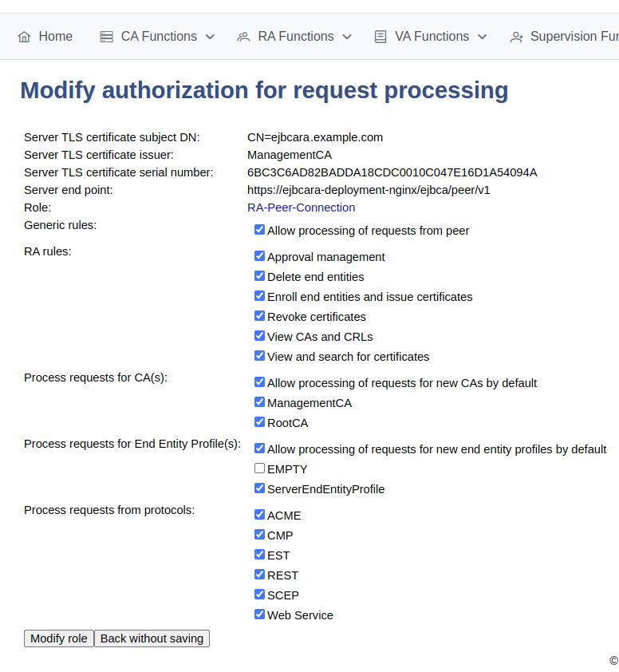
Task: Disable the Revoke certificates rule
Action: coord(259,316)
